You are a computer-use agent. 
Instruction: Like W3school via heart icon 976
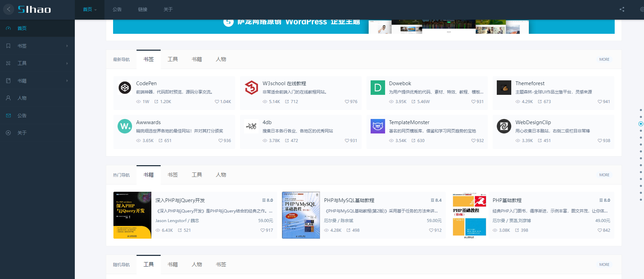(347, 102)
